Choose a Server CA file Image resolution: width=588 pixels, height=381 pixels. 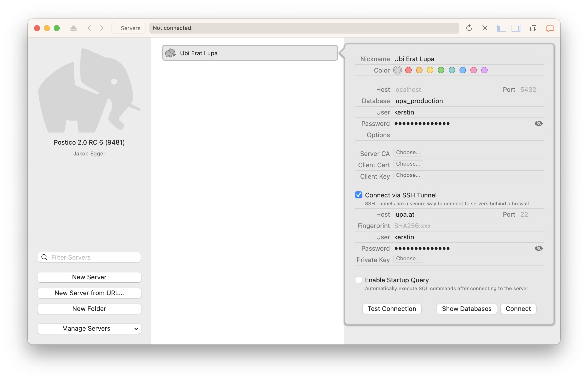(x=408, y=152)
